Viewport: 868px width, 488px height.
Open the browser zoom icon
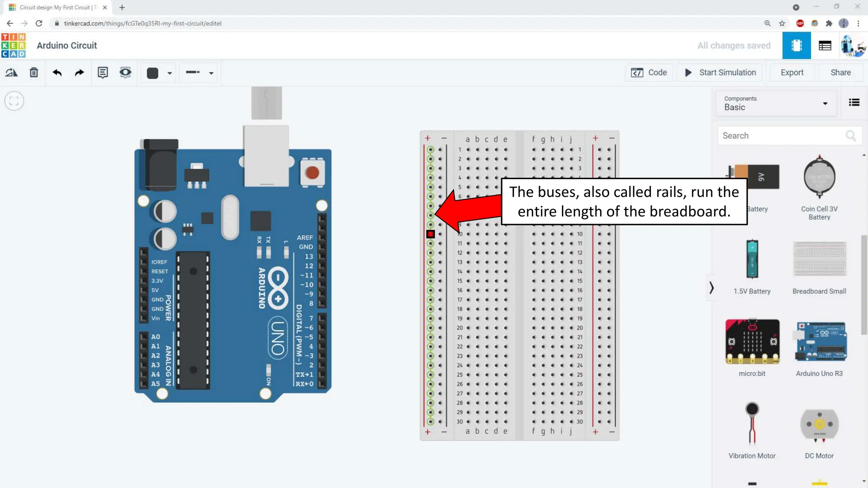click(767, 23)
